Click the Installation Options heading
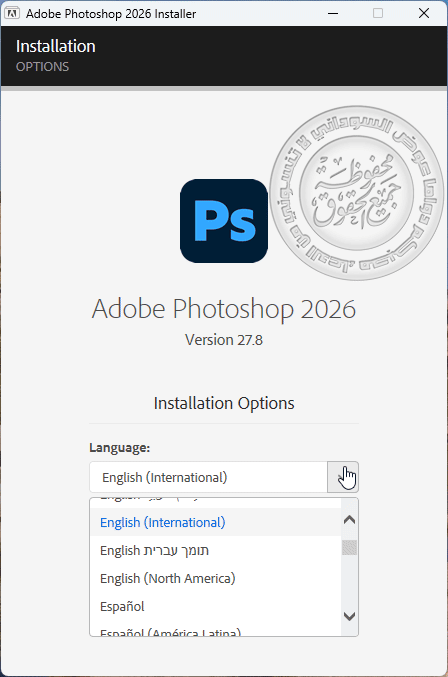Image resolution: width=448 pixels, height=677 pixels. 224,403
